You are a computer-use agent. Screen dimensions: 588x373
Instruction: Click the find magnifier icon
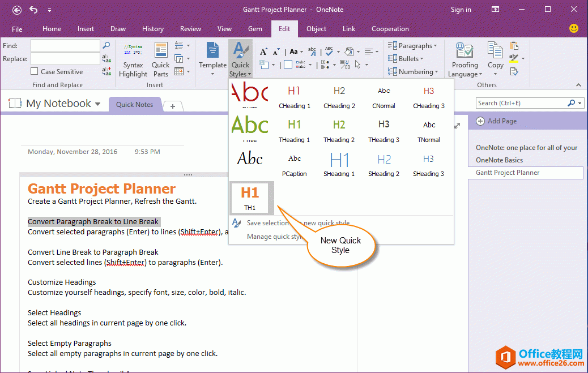pyautogui.click(x=106, y=45)
